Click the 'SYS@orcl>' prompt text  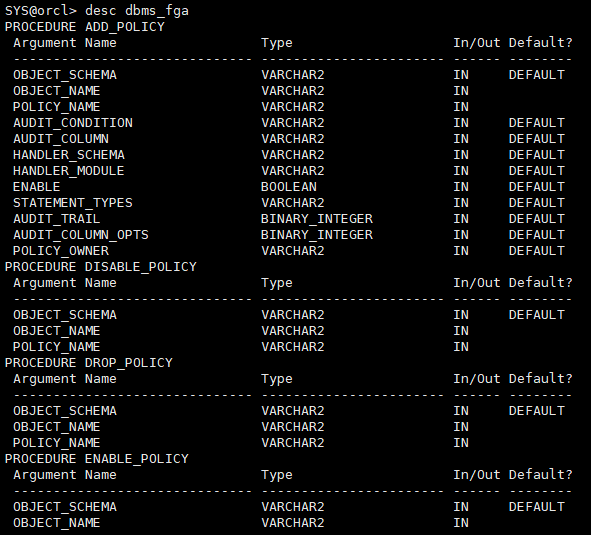point(41,11)
